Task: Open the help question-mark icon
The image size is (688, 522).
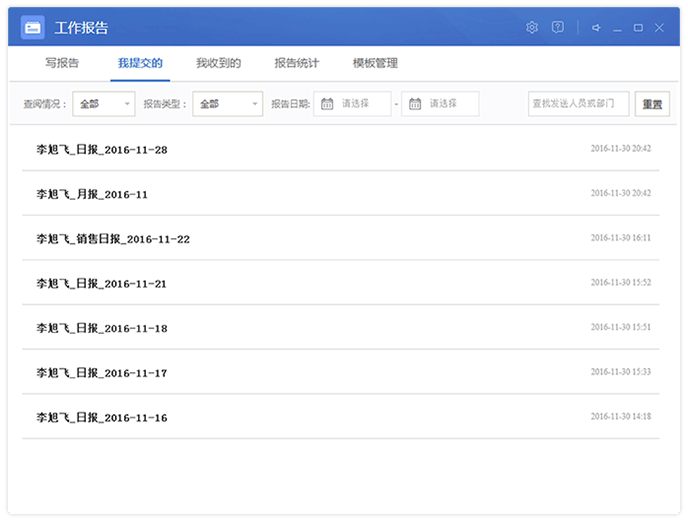Action: 558,27
